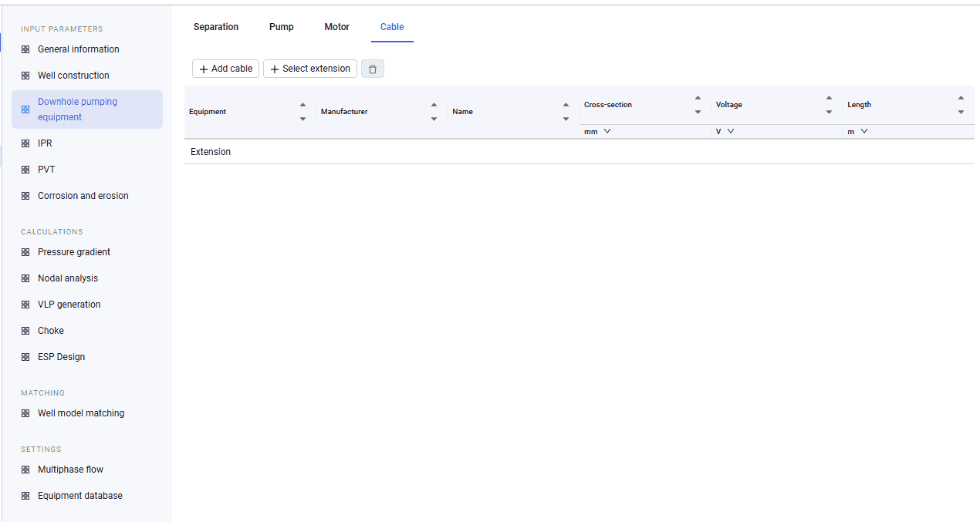
Task: Open the Cross-section unit dropdown (mm)
Action: [598, 132]
